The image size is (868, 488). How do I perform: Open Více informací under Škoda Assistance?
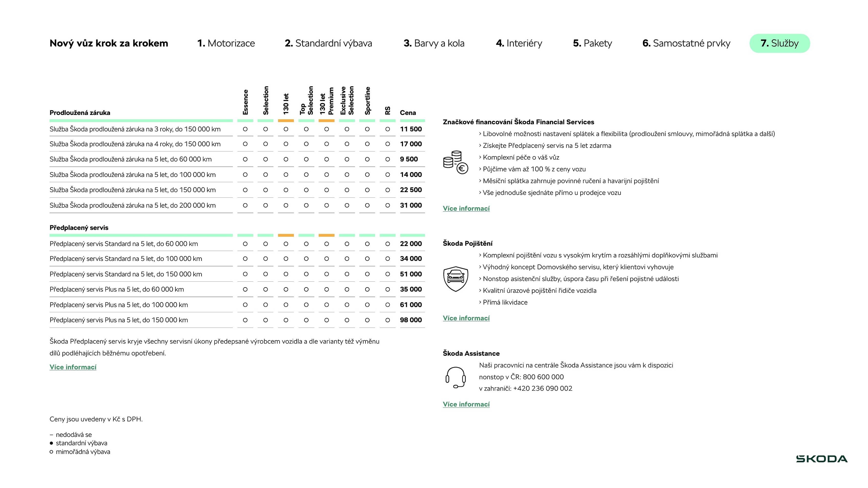pos(466,405)
